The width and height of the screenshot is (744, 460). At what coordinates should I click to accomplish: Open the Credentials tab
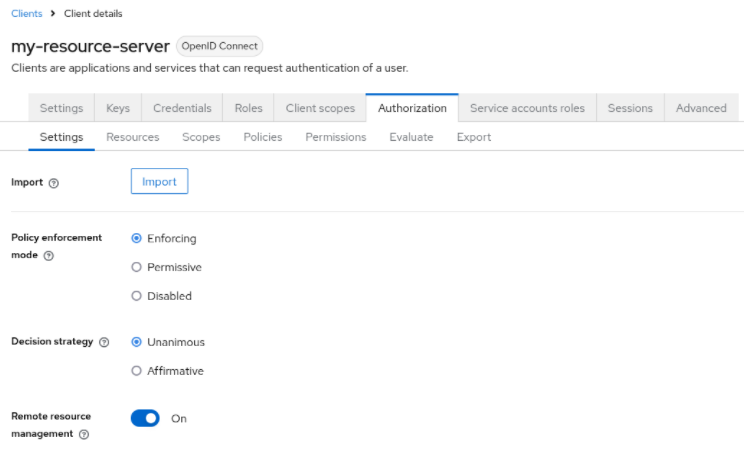click(182, 108)
